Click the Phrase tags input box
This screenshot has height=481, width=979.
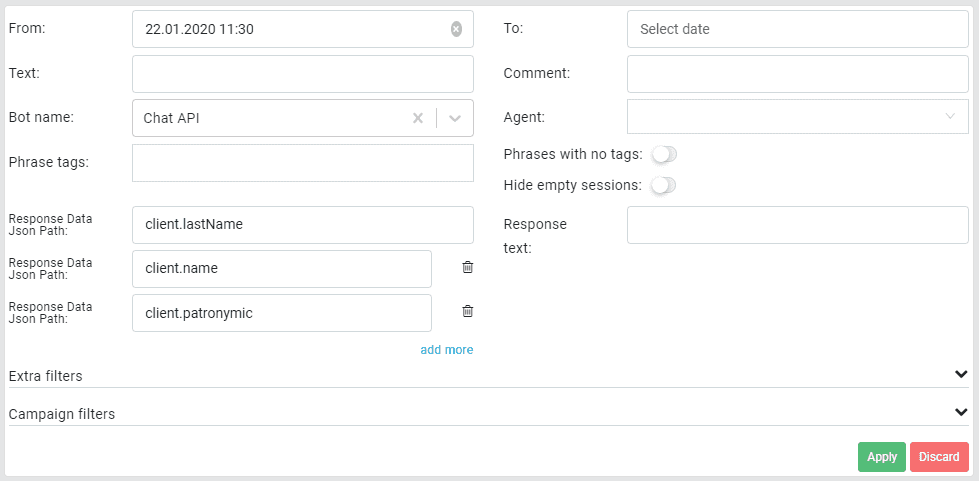tap(302, 163)
